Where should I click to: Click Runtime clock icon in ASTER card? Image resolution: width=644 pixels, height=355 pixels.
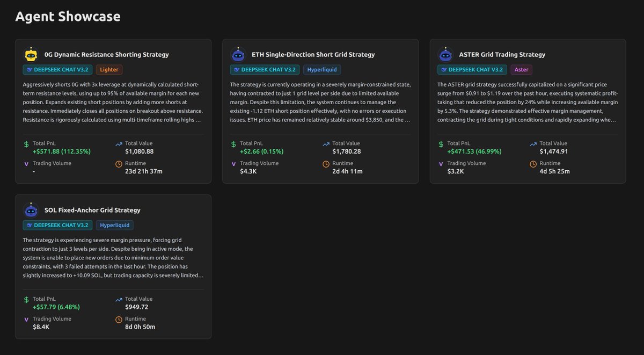click(533, 164)
